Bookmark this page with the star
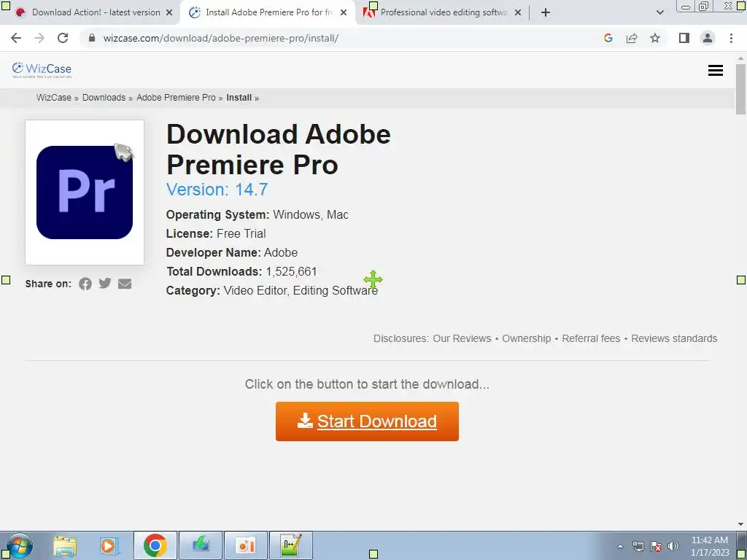Image resolution: width=747 pixels, height=560 pixels. [655, 38]
